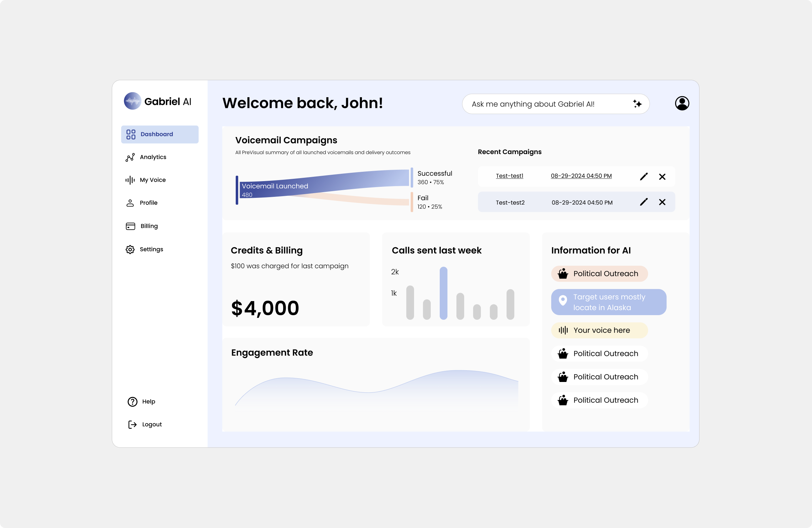Image resolution: width=812 pixels, height=528 pixels.
Task: Click into the Ask me anything about Gabriel AI field
Action: pyautogui.click(x=556, y=104)
